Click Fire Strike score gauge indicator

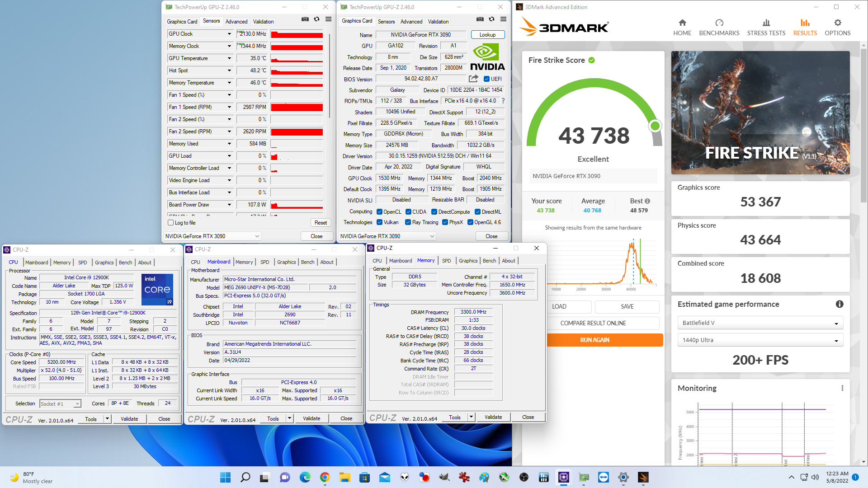point(655,126)
